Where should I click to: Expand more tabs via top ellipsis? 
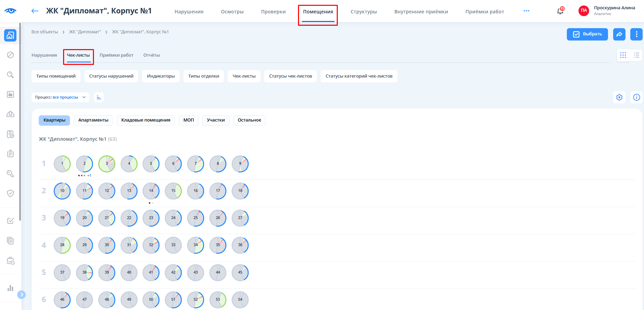pyautogui.click(x=526, y=11)
